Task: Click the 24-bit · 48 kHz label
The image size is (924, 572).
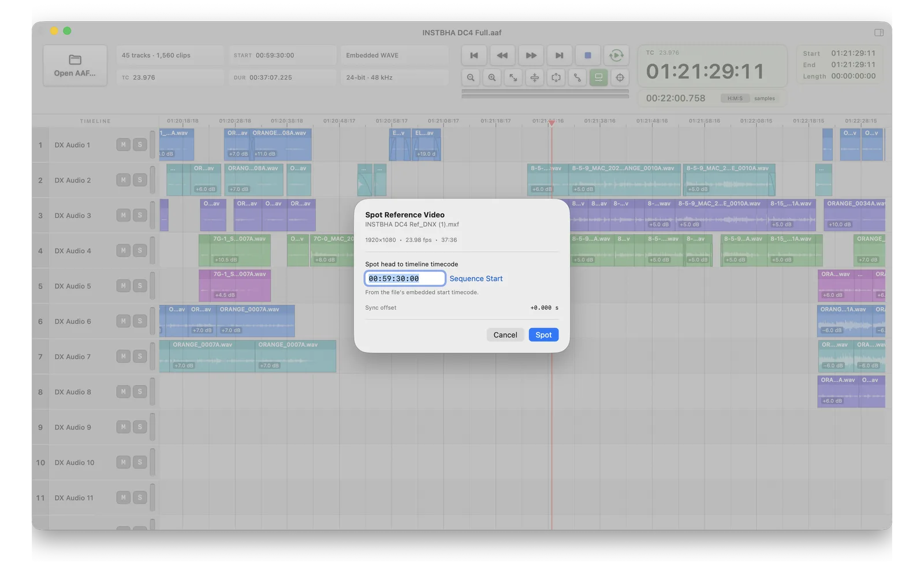Action: 369,77
